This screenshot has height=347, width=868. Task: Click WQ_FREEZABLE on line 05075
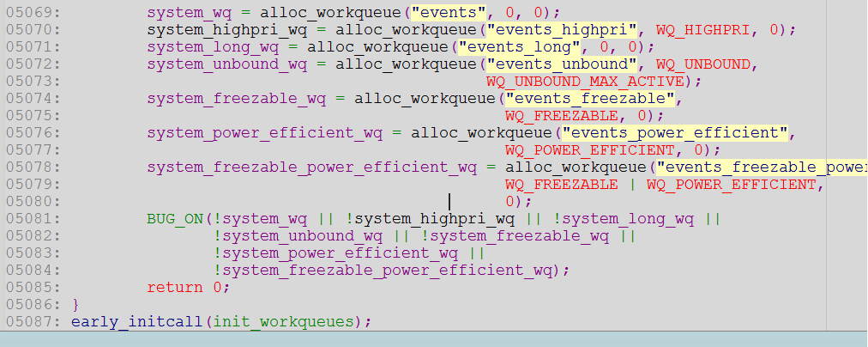[x=561, y=115]
